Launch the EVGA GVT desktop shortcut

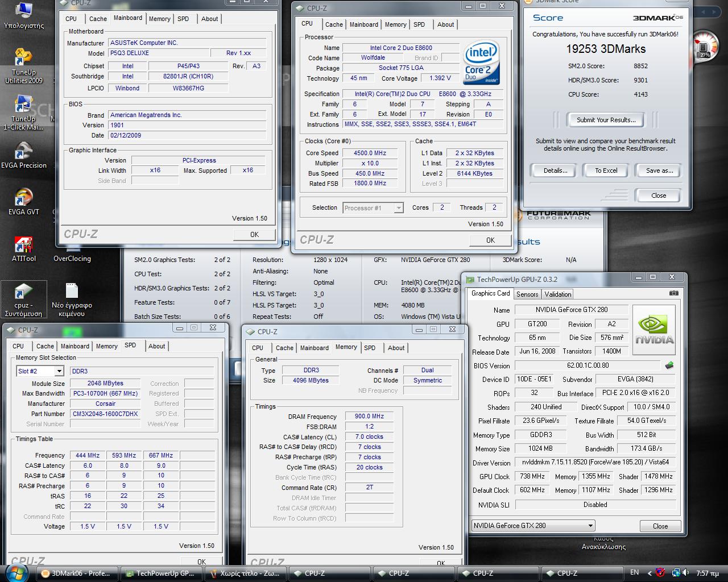(24, 202)
